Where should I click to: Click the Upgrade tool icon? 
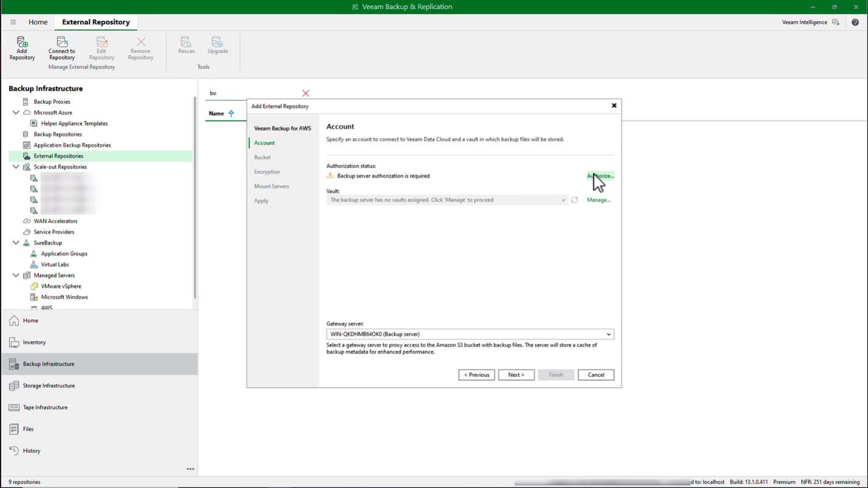217,45
